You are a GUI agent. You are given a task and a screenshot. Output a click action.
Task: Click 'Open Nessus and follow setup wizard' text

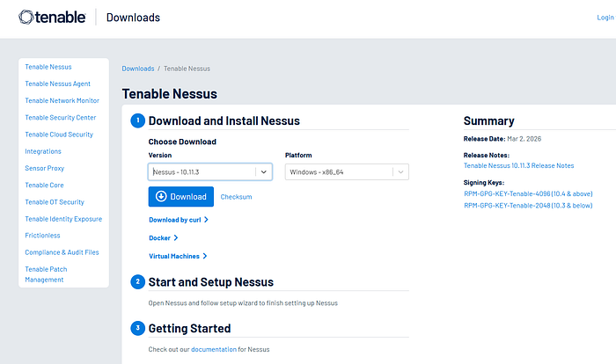coord(243,302)
